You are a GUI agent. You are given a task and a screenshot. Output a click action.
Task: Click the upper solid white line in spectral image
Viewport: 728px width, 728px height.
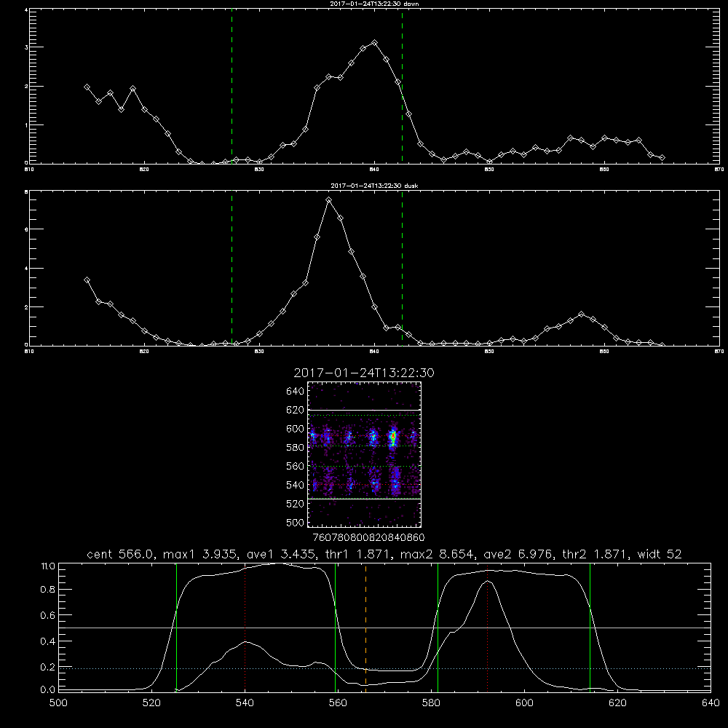click(365, 411)
